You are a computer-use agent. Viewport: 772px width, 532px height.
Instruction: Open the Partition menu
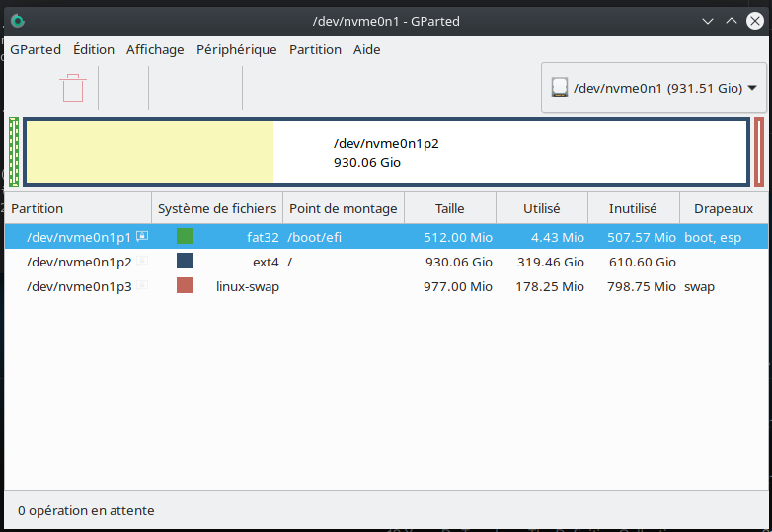point(315,49)
